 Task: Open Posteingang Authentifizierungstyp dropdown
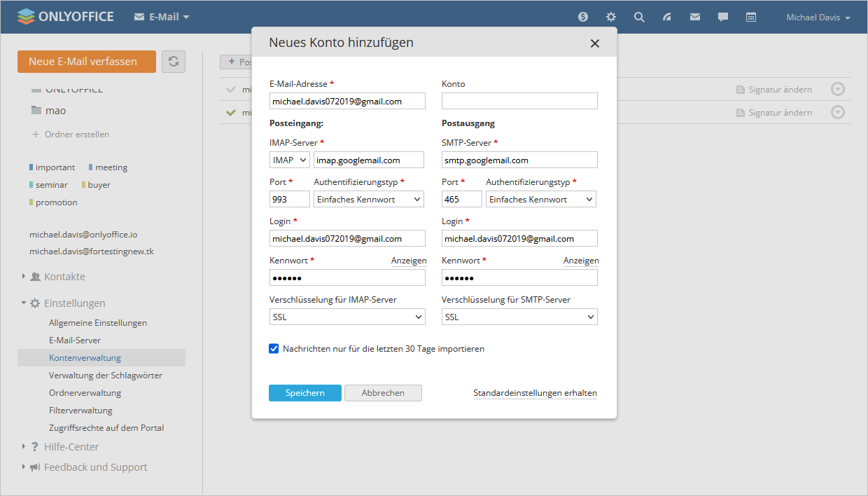pyautogui.click(x=369, y=199)
